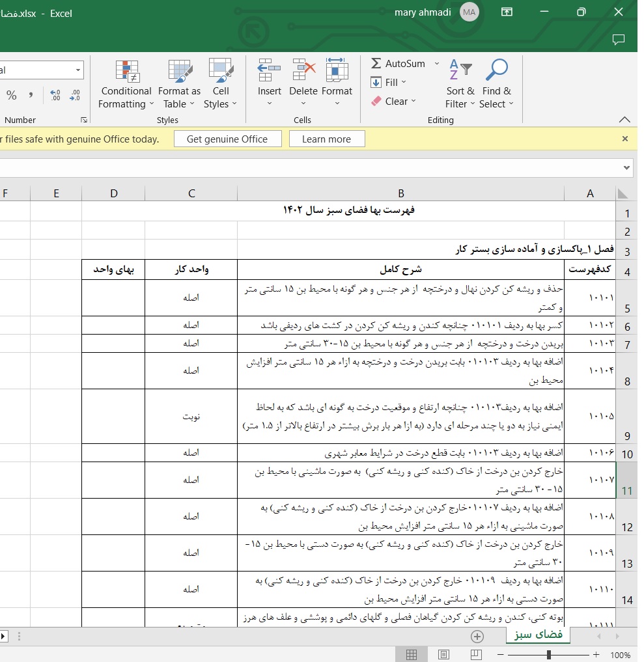Open Ribbon Display Options
Viewport: 644px width, 662px height.
(x=507, y=12)
